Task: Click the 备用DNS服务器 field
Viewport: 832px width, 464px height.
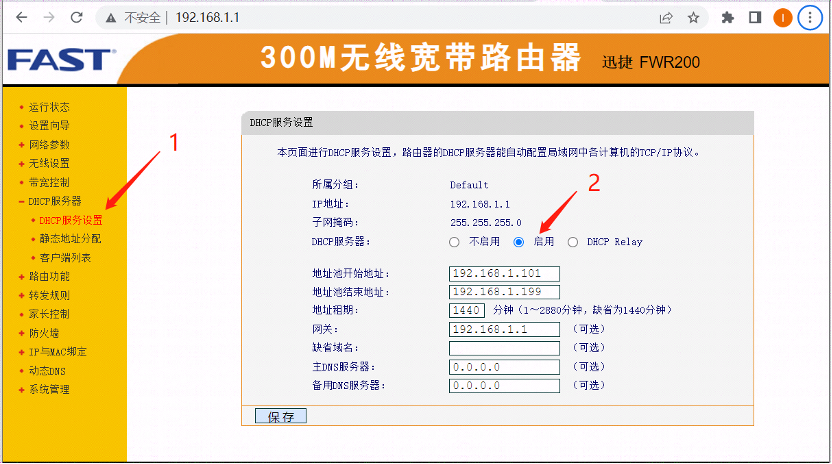Action: 504,385
